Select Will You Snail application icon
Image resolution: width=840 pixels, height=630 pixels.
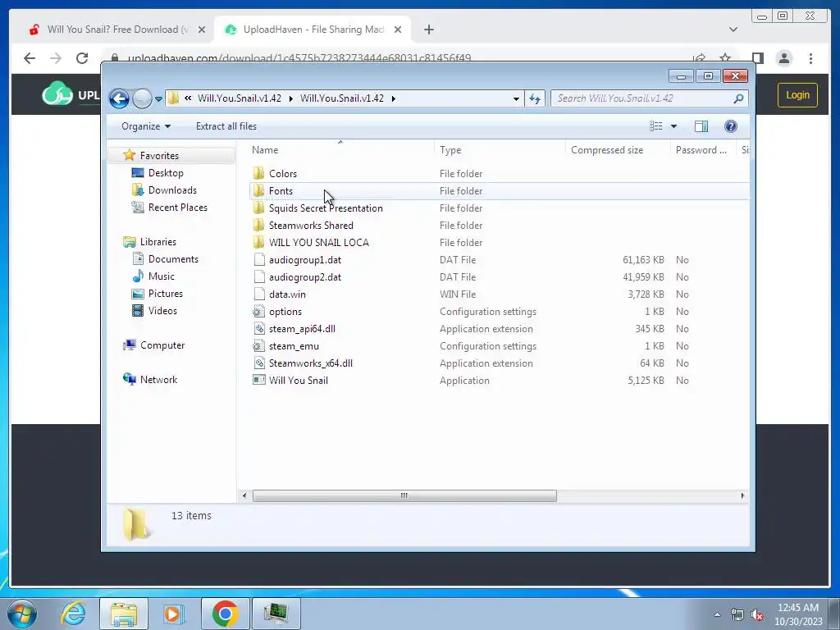point(258,381)
